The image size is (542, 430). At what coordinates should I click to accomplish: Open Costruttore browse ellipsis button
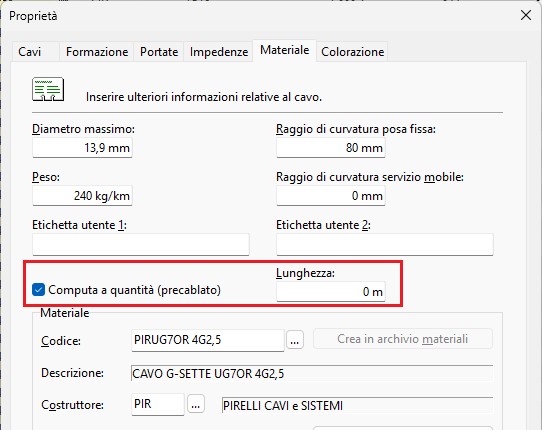click(x=196, y=404)
